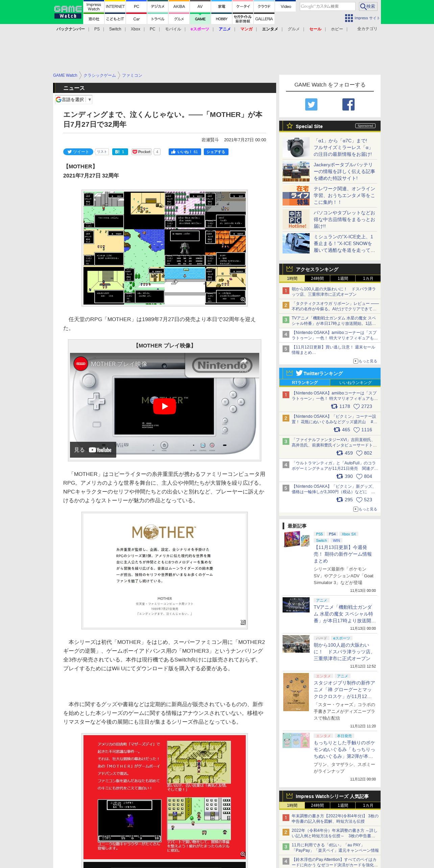Go to the INTERNET Watch site tab

click(115, 6)
